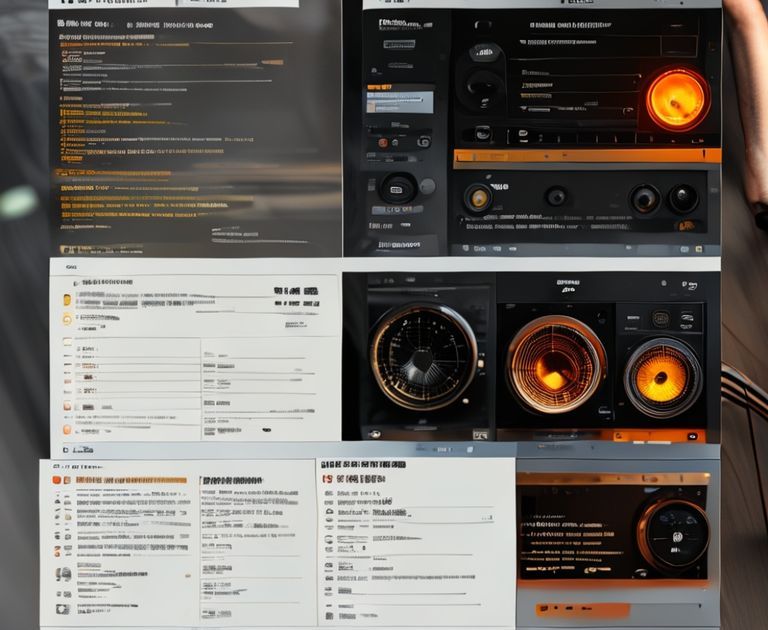Click the horizontal orange bar slider
This screenshot has width=768, height=630.
pos(586,155)
